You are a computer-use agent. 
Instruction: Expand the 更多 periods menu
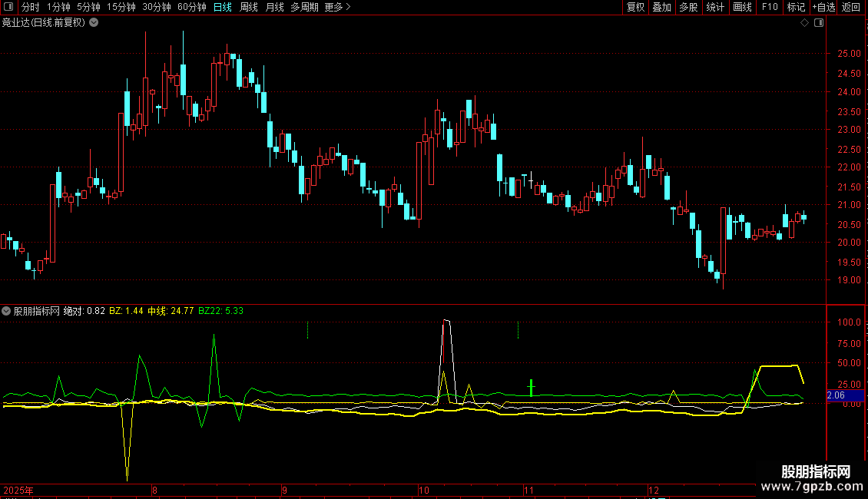tap(337, 7)
